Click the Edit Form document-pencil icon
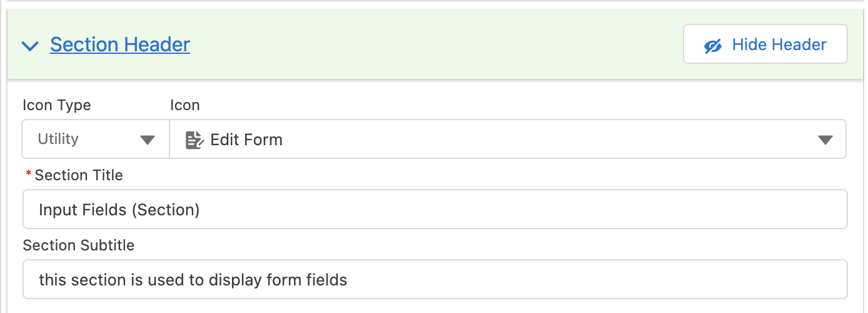The width and height of the screenshot is (868, 313). pos(194,140)
